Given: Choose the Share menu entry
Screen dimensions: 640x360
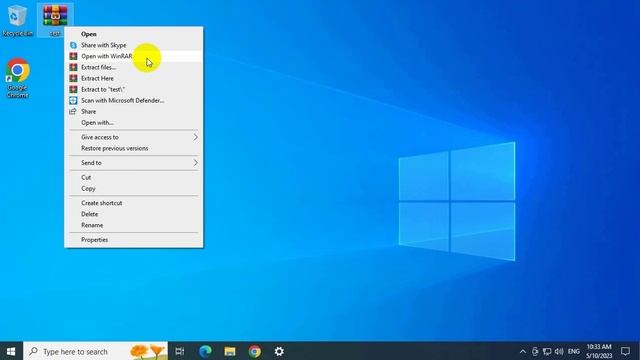Looking at the screenshot, I should 134,111.
